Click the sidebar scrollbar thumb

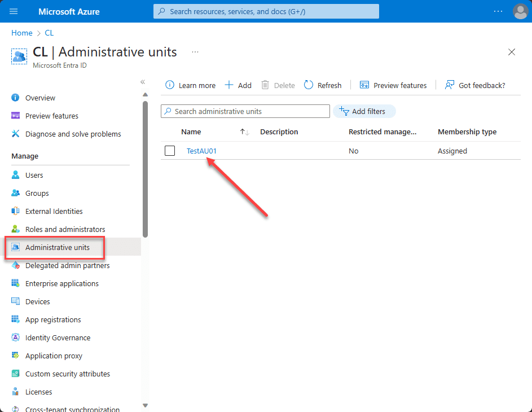145,169
